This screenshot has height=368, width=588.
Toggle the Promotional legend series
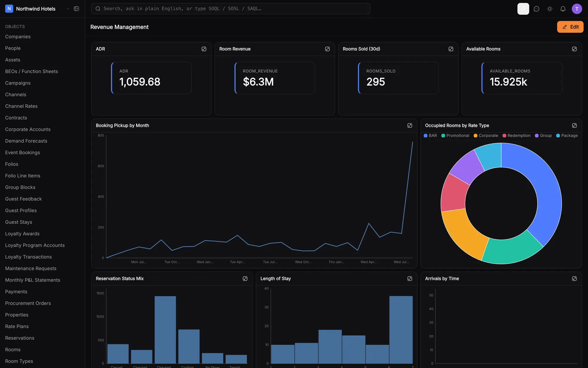click(x=455, y=135)
